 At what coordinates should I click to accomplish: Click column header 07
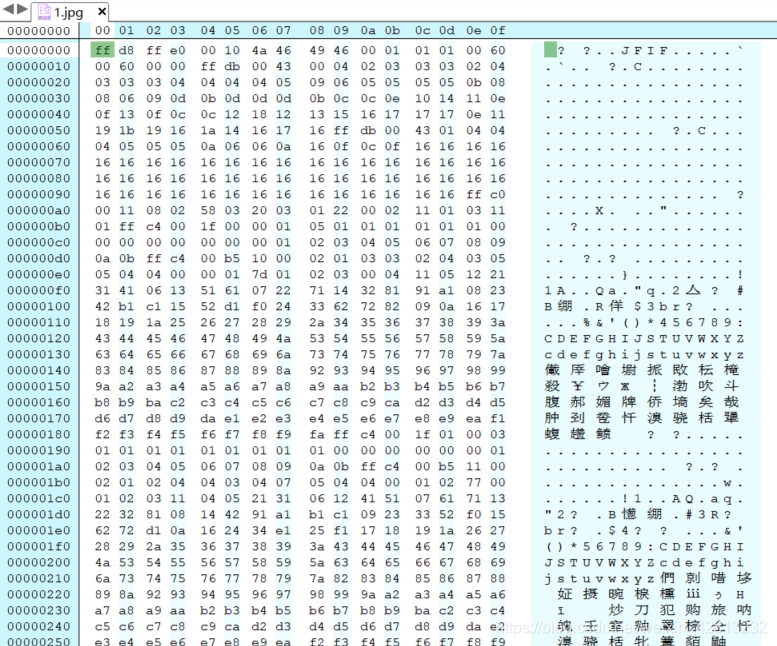click(x=283, y=30)
